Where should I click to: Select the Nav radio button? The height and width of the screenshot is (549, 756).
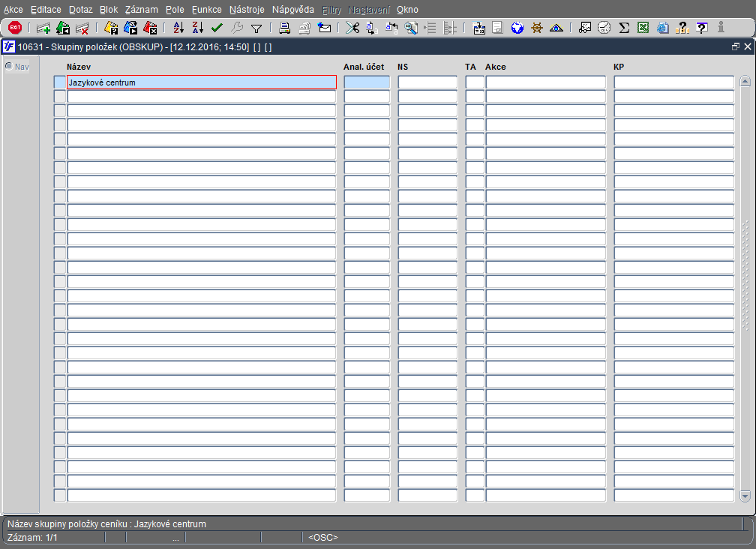pyautogui.click(x=9, y=66)
